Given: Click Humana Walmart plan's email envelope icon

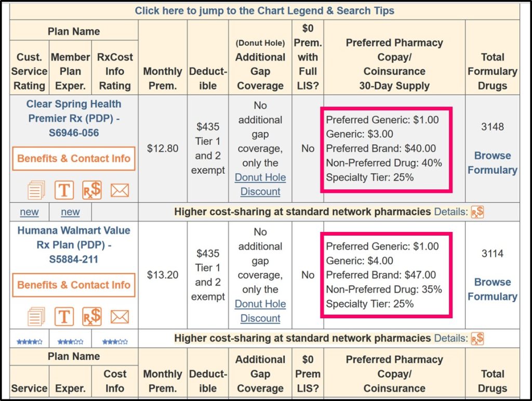Looking at the screenshot, I should tap(119, 316).
